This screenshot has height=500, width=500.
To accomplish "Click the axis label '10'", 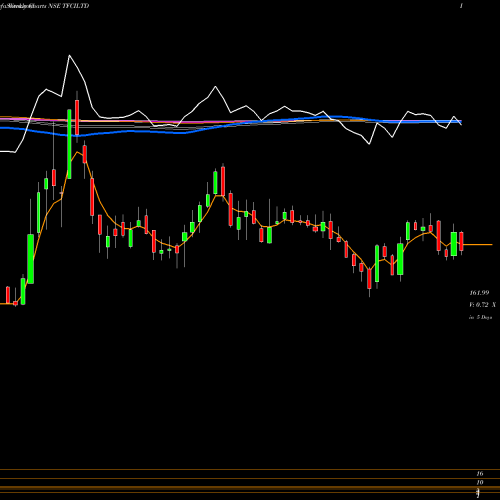I will 480,482.
